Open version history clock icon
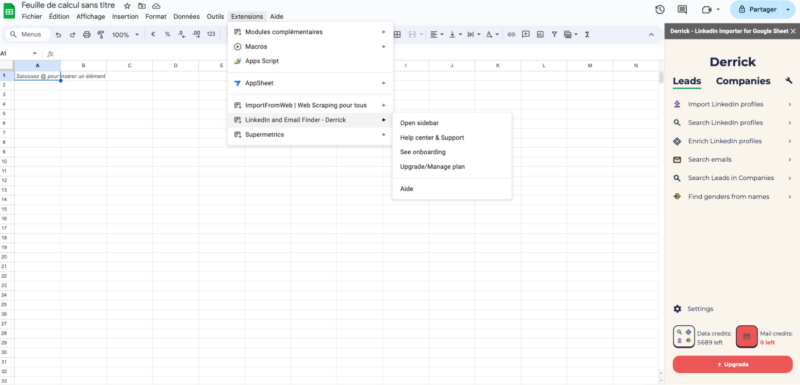 pyautogui.click(x=660, y=10)
